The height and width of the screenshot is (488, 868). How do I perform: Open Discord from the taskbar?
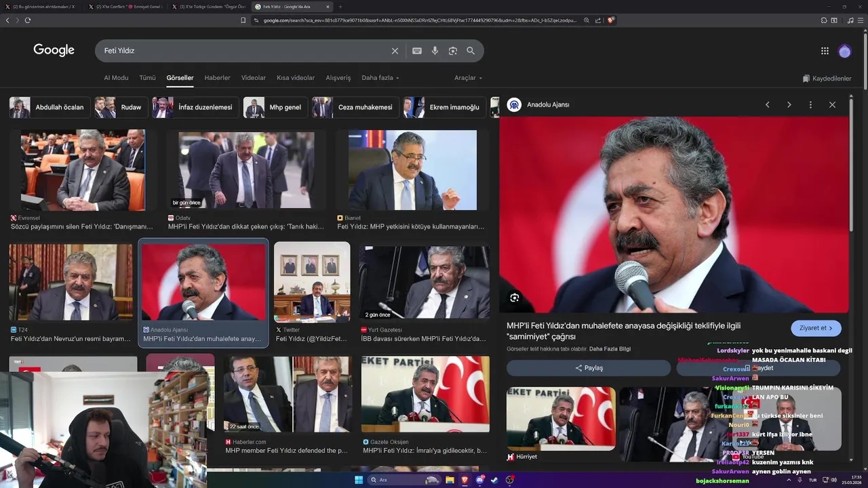click(480, 480)
